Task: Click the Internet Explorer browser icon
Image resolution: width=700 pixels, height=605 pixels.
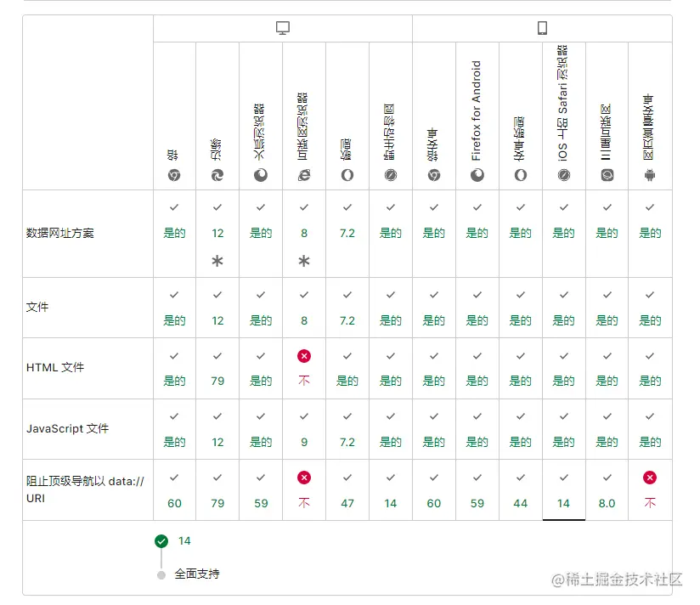Action: coord(304,175)
